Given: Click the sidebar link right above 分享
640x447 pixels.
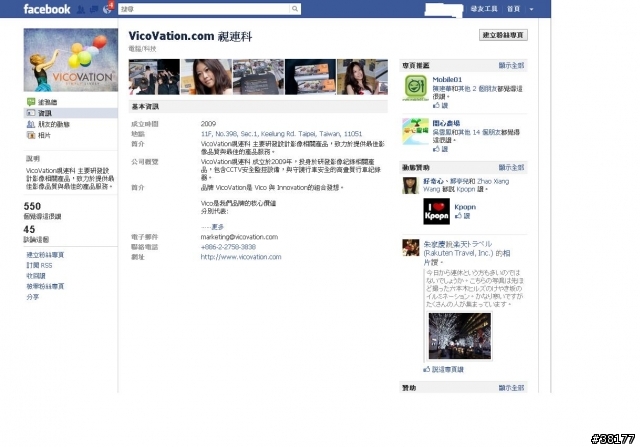Looking at the screenshot, I should [x=45, y=287].
